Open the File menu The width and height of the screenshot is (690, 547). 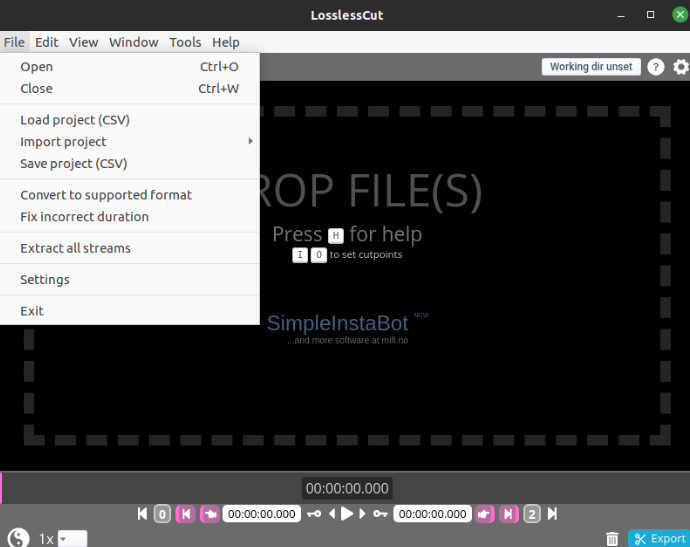coord(15,42)
